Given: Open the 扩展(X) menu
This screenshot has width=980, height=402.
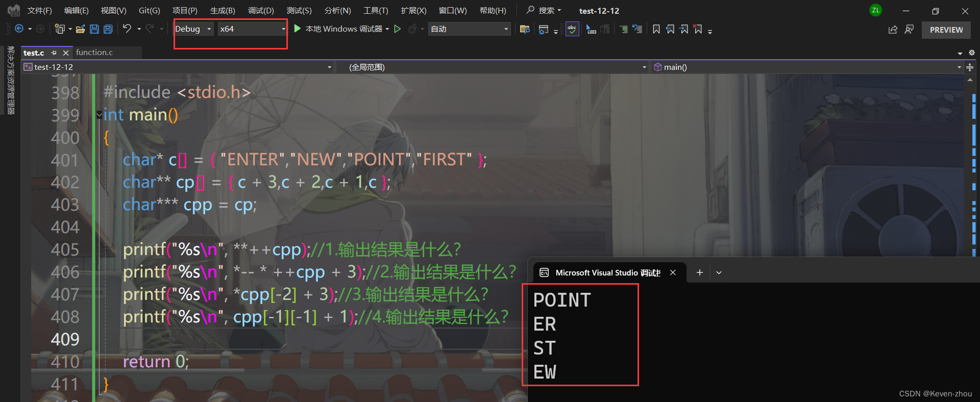Looking at the screenshot, I should pyautogui.click(x=413, y=11).
